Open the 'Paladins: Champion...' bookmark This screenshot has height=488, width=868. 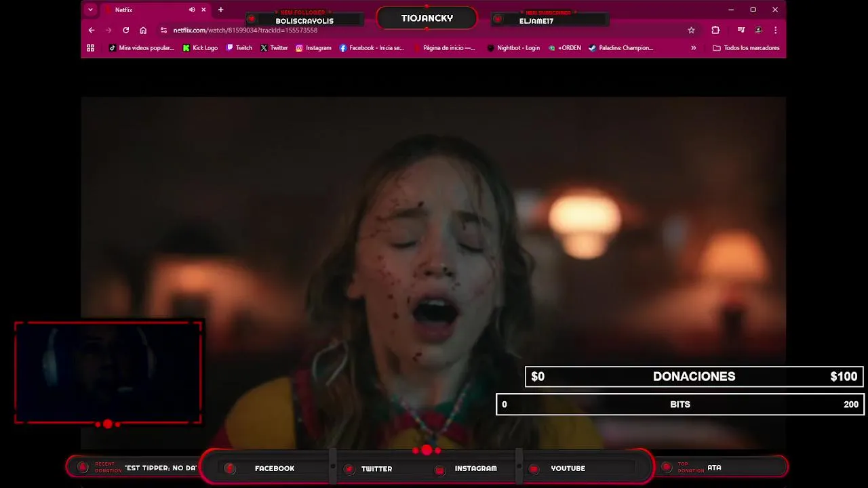(x=620, y=47)
